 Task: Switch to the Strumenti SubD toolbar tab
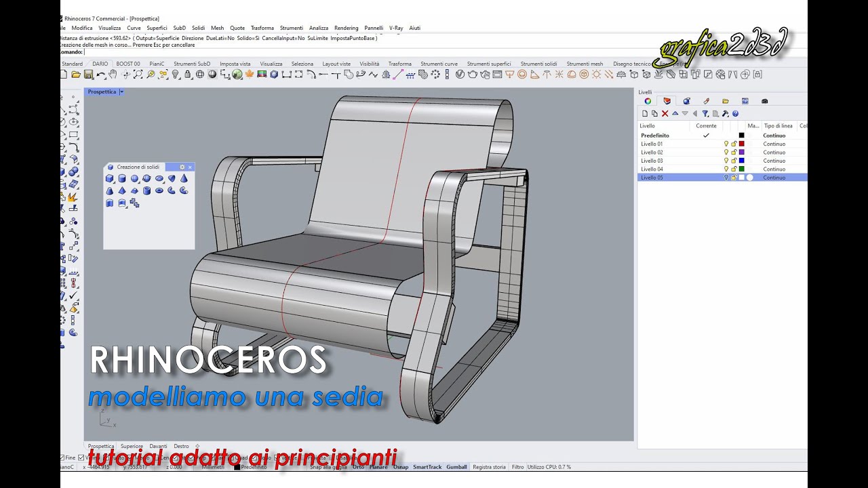pos(192,64)
